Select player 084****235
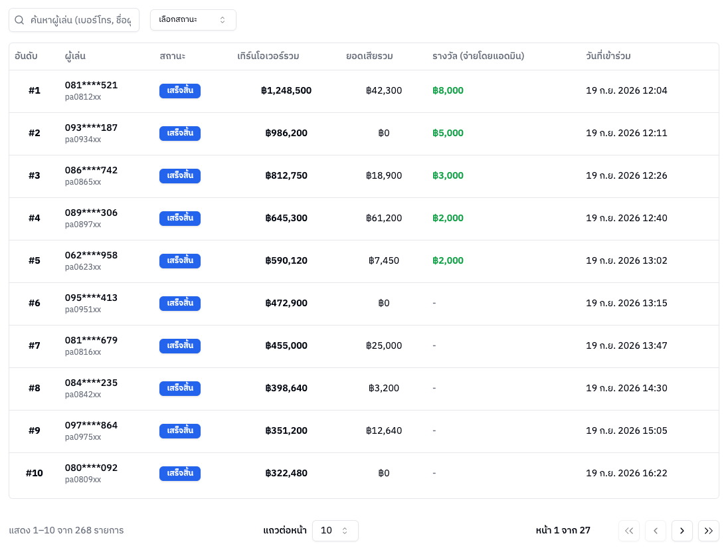The height and width of the screenshot is (560, 728). (92, 383)
